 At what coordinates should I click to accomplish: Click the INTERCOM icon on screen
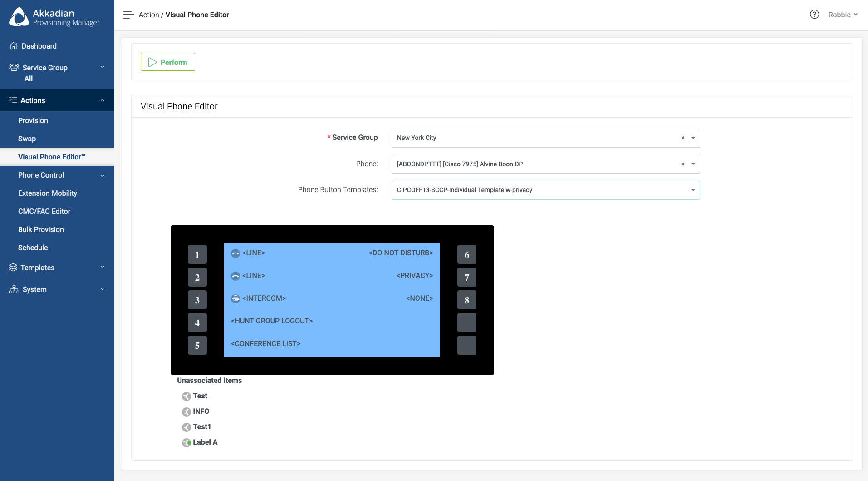[235, 299]
